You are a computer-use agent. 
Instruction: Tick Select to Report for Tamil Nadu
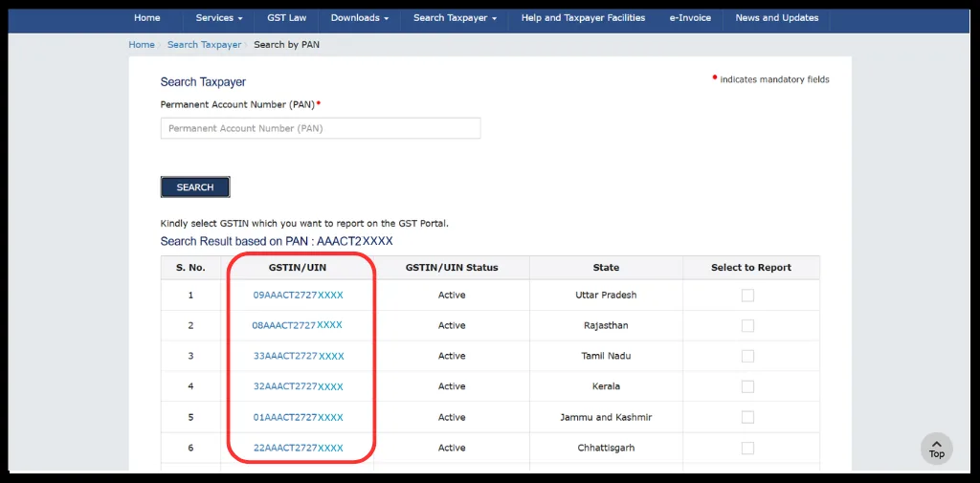[747, 356]
